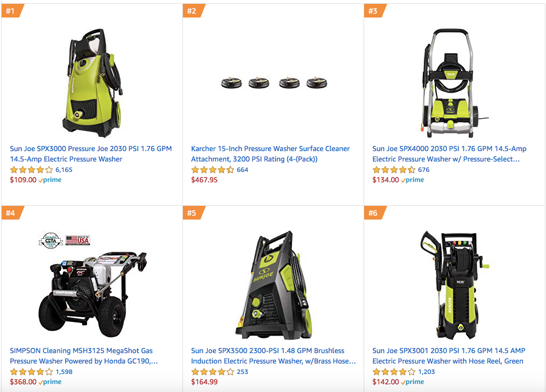Click the Sun Joe SPX3500 Brushless Induction title
Image resolution: width=546 pixels, height=392 pixels.
pyautogui.click(x=273, y=356)
